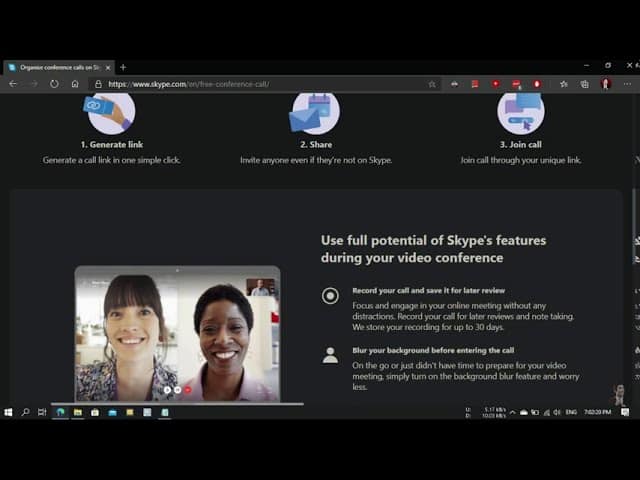Open Windows taskbar search
640x480 pixels.
(x=25, y=412)
